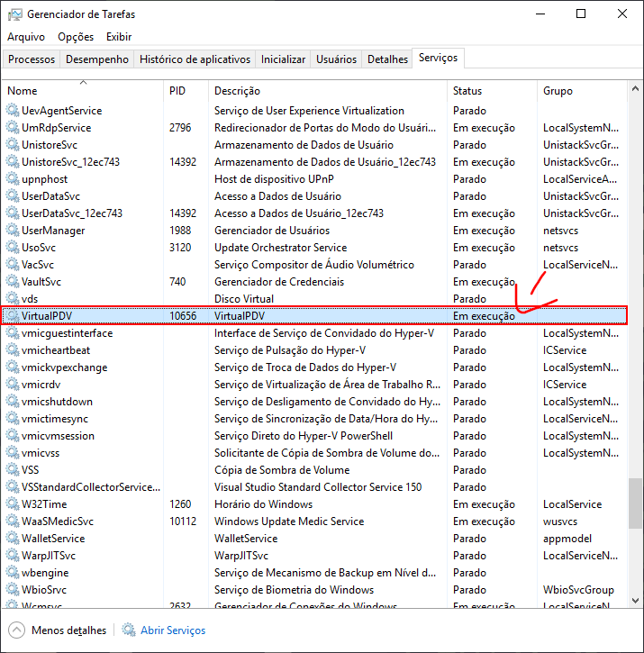
Task: Open the Histórico de aplicativos tab
Action: tap(195, 59)
